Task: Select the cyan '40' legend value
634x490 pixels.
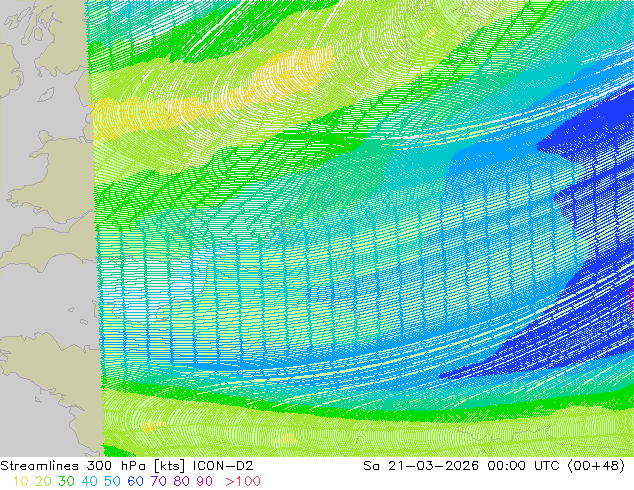Action: point(89,482)
